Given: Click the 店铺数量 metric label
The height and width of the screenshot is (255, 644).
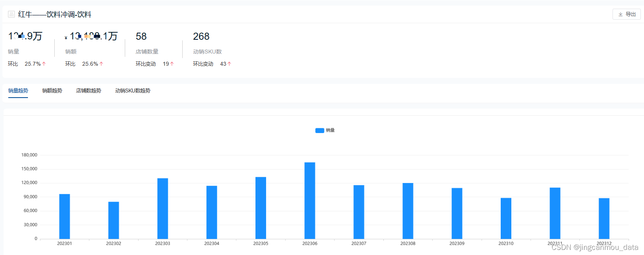Looking at the screenshot, I should [x=147, y=52].
